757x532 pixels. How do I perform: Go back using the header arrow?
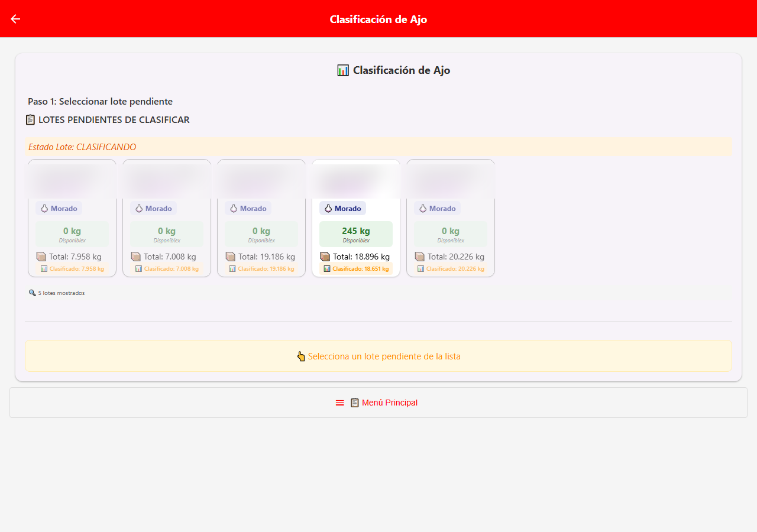pos(15,19)
